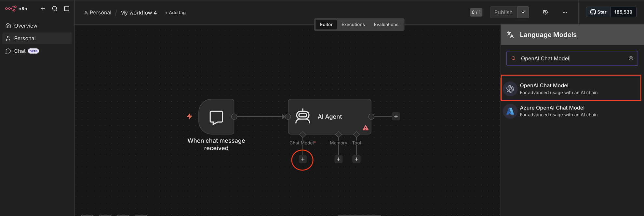
Task: Click the Publish button
Action: [x=503, y=12]
